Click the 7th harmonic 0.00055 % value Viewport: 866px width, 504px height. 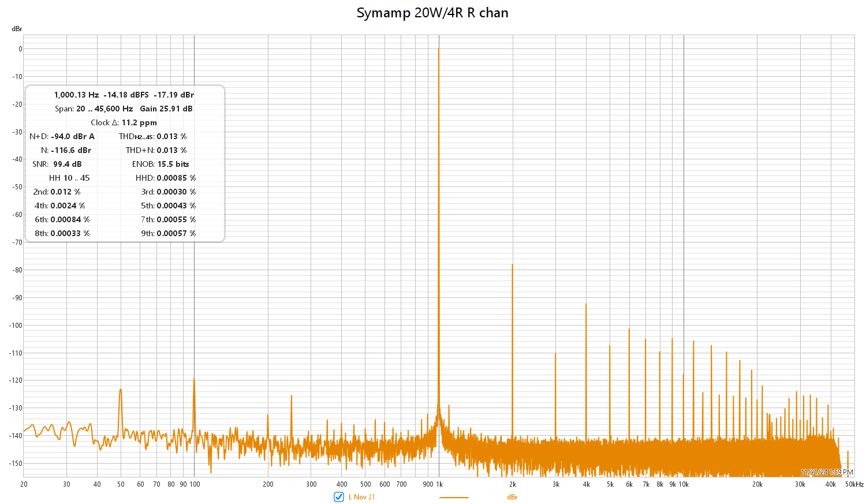[176, 219]
